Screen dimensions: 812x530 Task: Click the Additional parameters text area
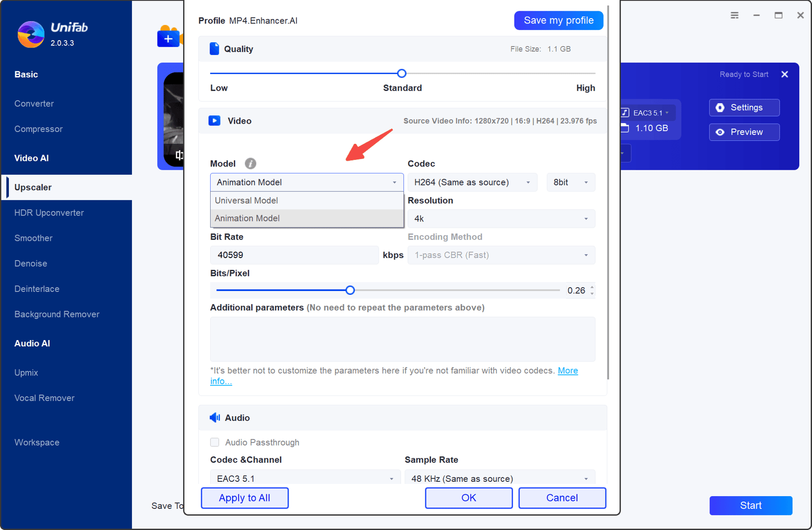[x=403, y=339]
